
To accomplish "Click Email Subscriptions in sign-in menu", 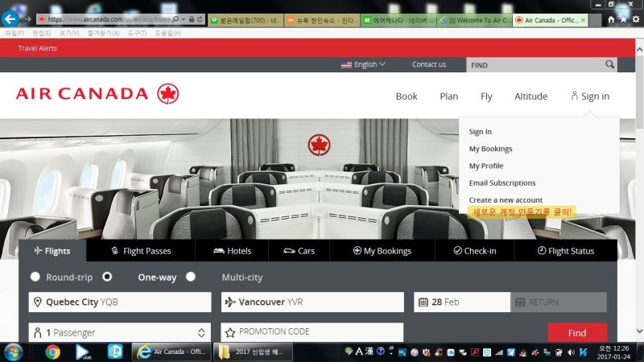I will (502, 183).
